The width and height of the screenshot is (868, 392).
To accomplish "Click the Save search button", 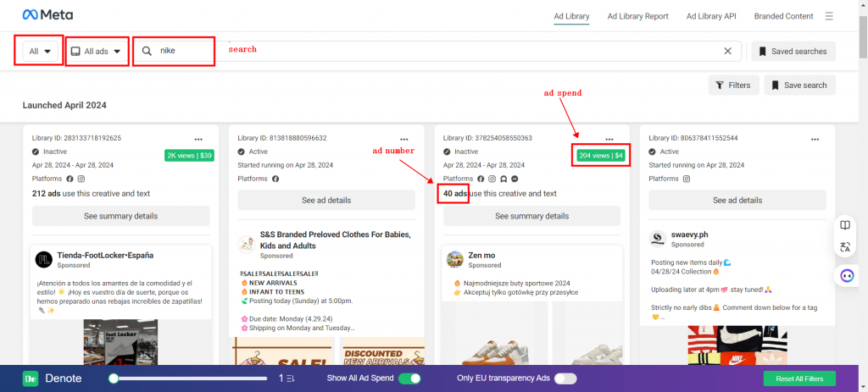I will click(x=800, y=86).
